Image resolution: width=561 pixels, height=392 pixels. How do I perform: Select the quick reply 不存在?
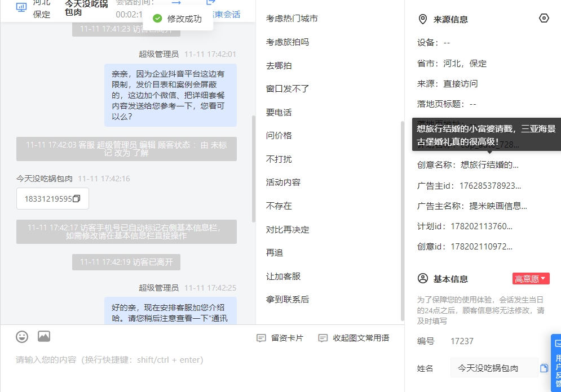[279, 206]
